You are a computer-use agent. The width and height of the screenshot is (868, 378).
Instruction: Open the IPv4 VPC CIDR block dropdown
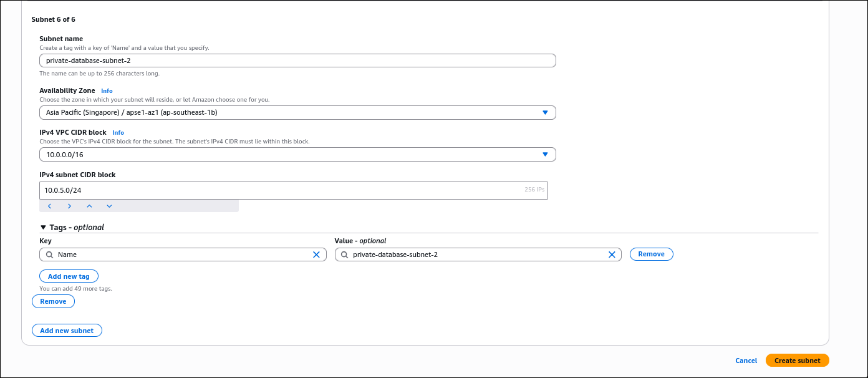pyautogui.click(x=545, y=154)
